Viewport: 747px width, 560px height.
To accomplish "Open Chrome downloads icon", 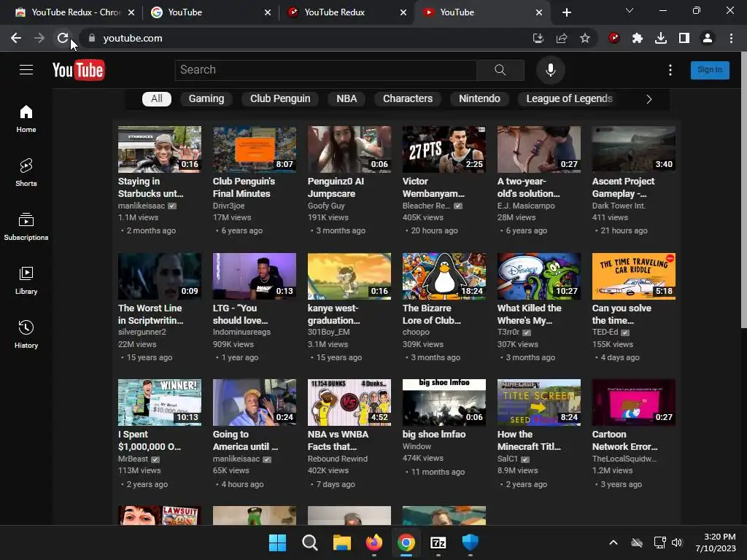I will point(661,38).
